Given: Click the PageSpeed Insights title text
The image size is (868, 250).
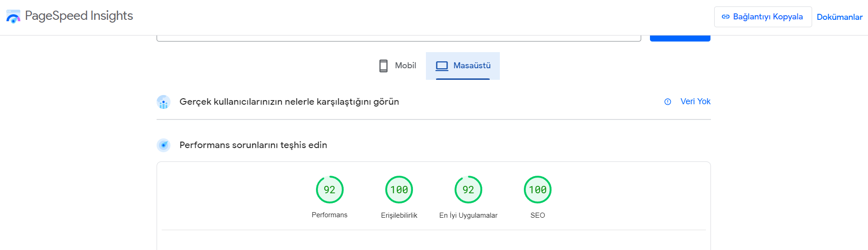Looking at the screenshot, I should [x=79, y=16].
